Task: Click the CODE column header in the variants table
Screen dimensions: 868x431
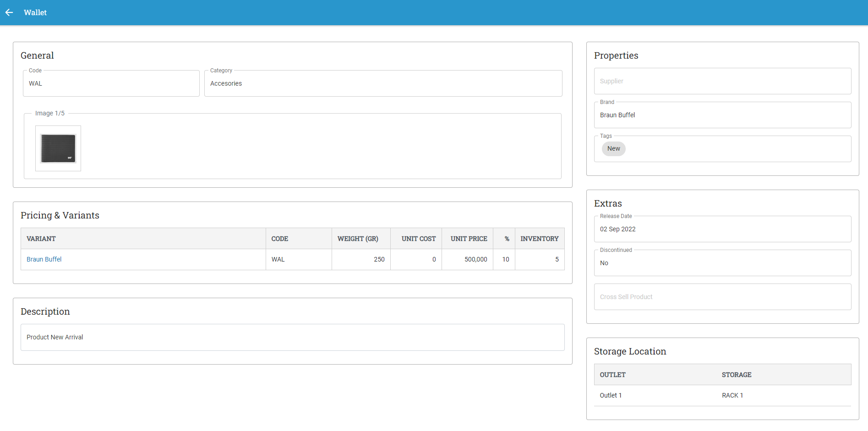Action: 299,239
